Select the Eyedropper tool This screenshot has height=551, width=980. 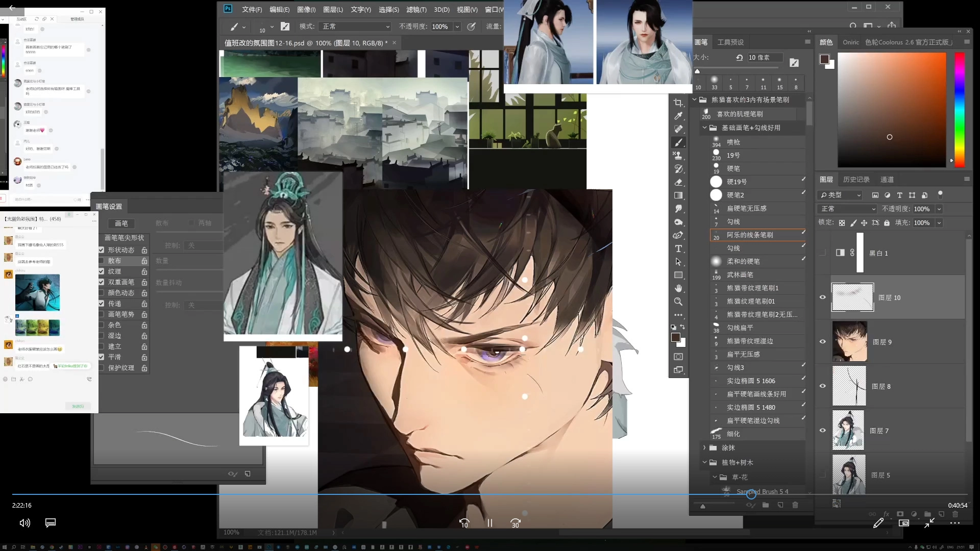pos(678,116)
